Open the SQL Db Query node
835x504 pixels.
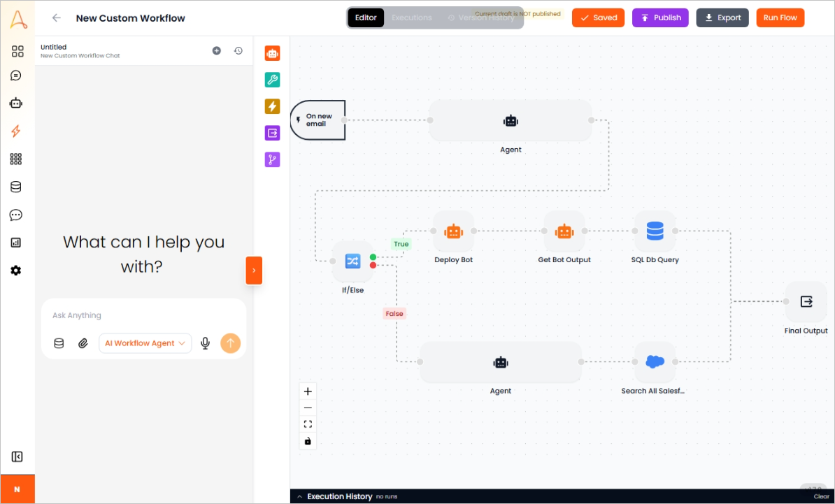(x=655, y=231)
